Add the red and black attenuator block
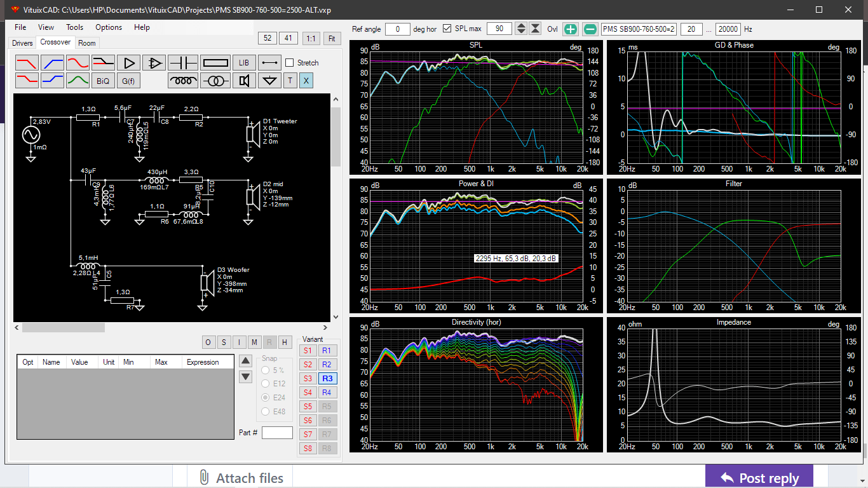 pyautogui.click(x=103, y=63)
